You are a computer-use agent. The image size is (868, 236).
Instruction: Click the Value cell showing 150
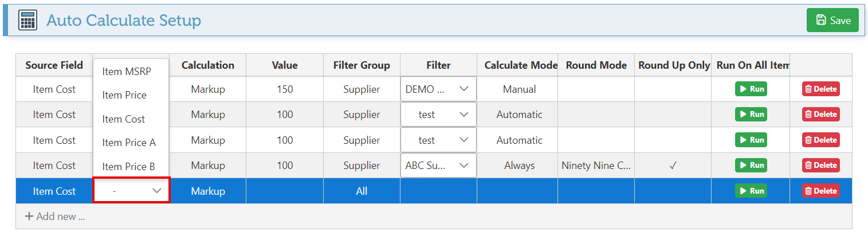[x=285, y=89]
